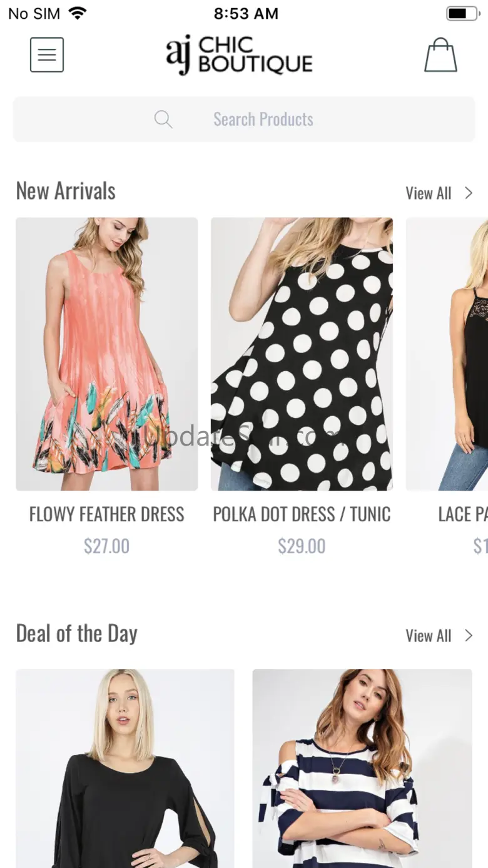The width and height of the screenshot is (488, 868).
Task: Tap the search magnifier icon
Action: pos(163,119)
